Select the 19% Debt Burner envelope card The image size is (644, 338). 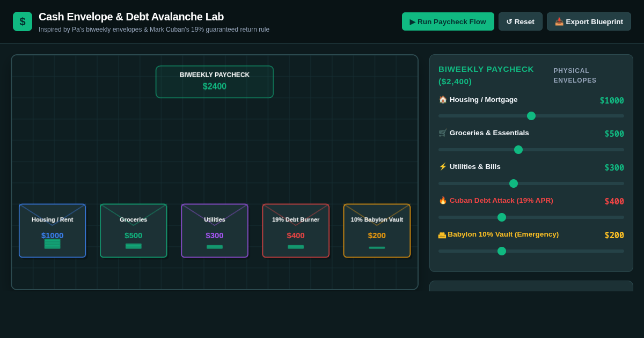[296, 231]
